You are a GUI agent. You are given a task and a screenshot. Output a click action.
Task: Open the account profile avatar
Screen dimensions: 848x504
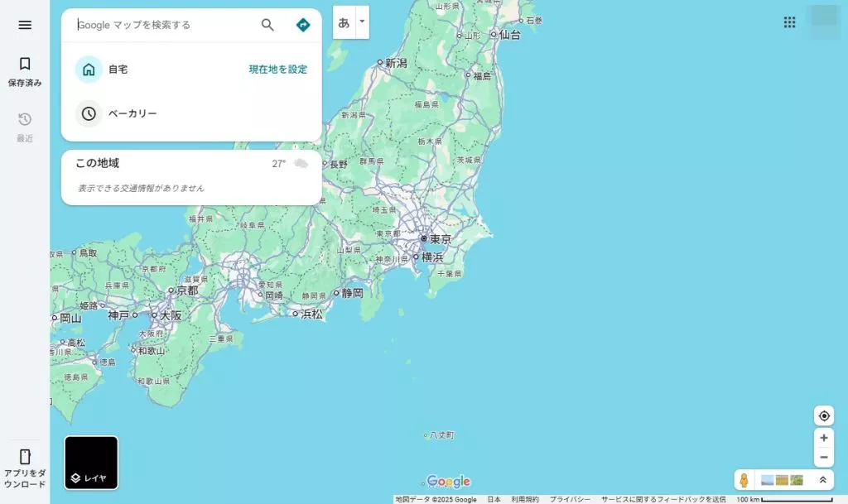pos(825,22)
